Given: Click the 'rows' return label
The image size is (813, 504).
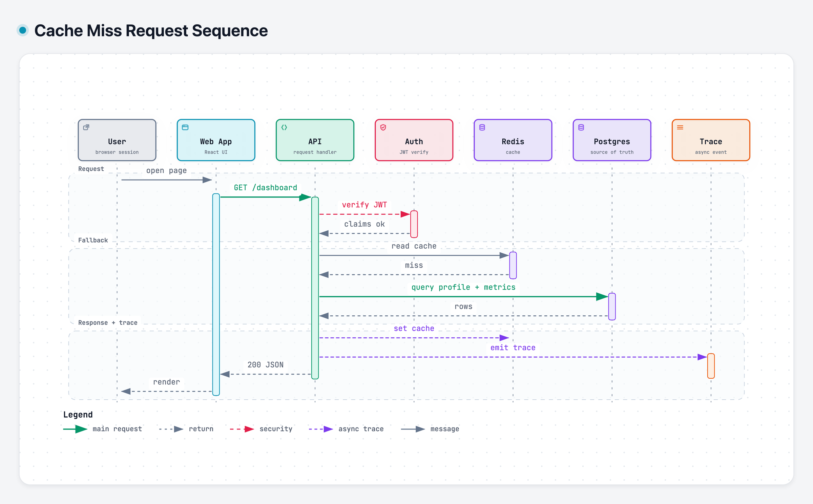Looking at the screenshot, I should point(463,307).
